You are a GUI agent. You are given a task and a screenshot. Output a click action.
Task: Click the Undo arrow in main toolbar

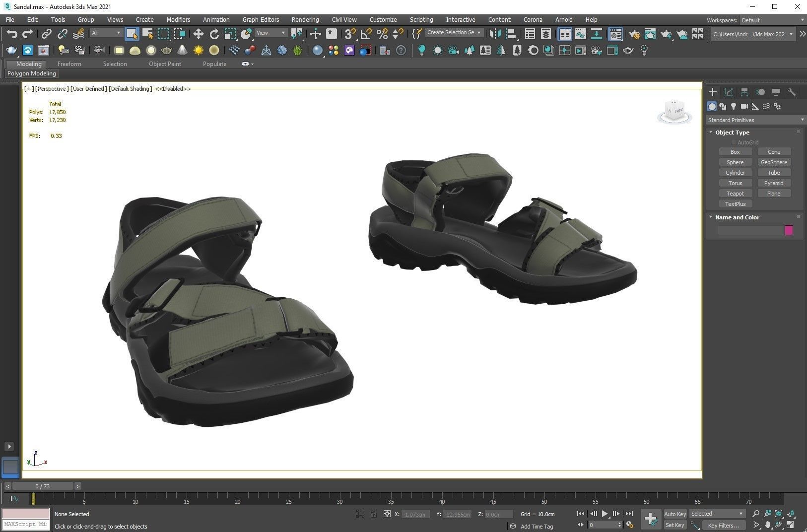[12, 34]
